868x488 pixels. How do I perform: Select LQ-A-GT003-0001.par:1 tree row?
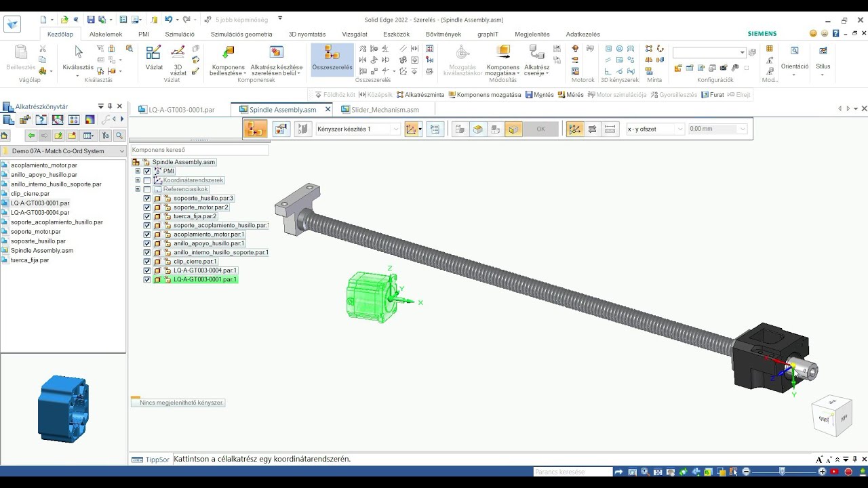point(205,279)
